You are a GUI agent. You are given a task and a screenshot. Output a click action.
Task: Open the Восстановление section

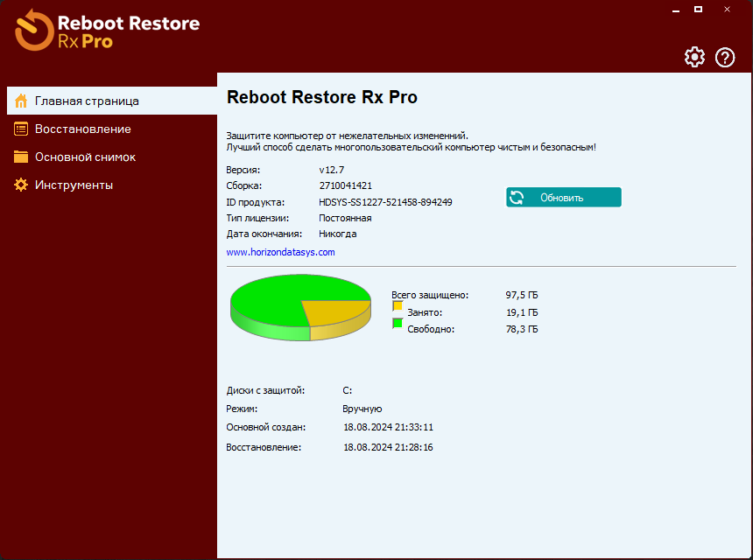tap(112, 129)
